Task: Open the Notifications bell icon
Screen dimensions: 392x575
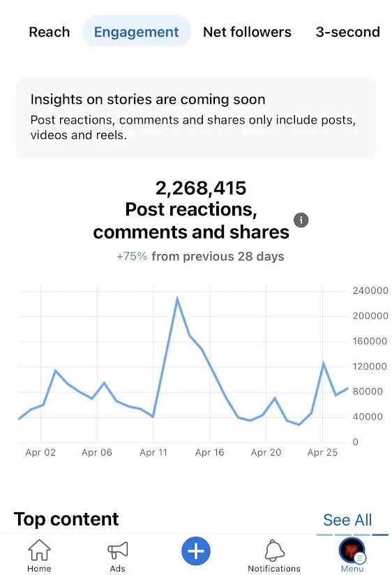Action: (x=274, y=550)
